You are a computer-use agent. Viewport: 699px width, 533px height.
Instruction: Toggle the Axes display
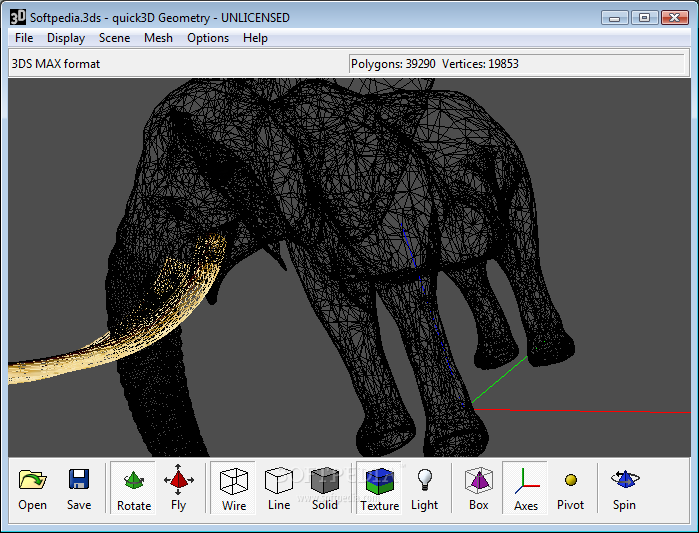pyautogui.click(x=526, y=488)
